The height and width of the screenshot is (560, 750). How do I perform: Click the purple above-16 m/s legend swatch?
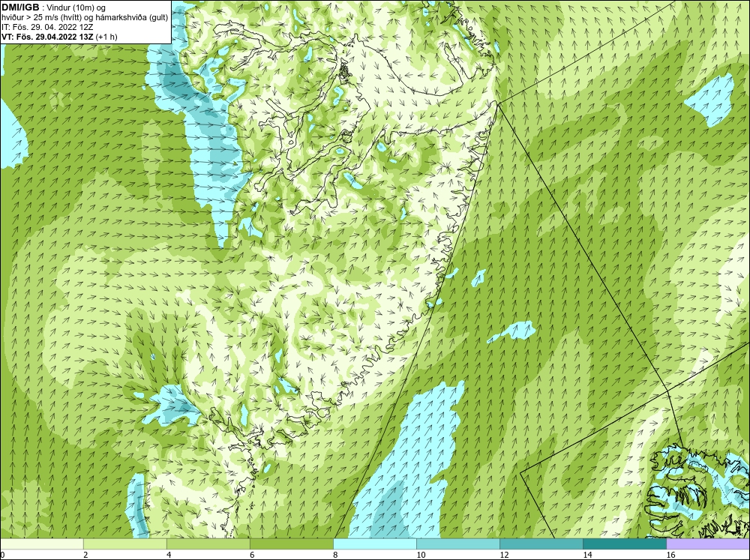708,544
